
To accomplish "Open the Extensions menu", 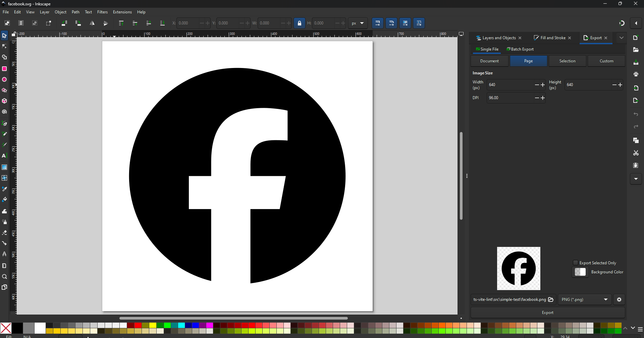I will 122,12.
